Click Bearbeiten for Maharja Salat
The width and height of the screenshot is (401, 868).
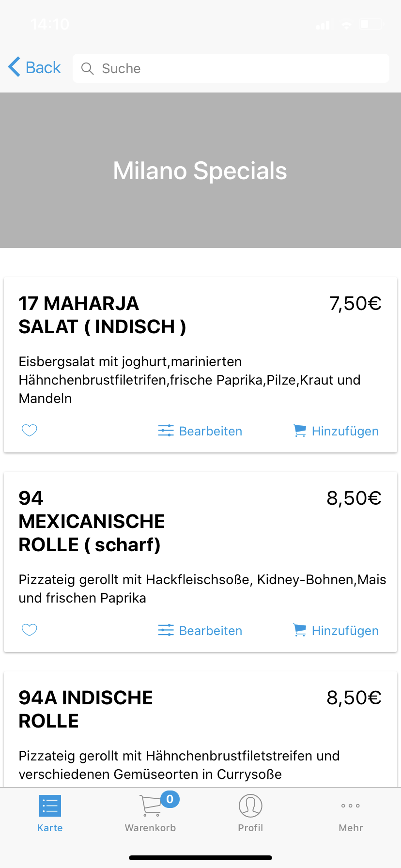point(211,431)
